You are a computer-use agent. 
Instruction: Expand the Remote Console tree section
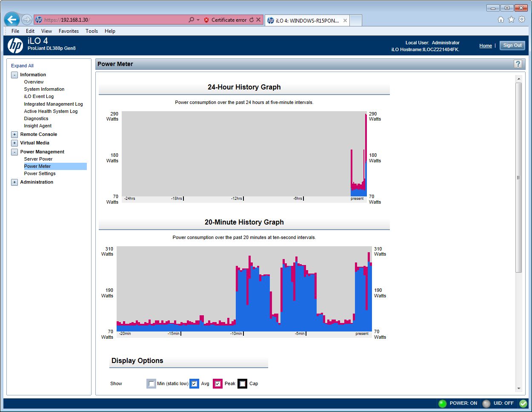point(14,135)
